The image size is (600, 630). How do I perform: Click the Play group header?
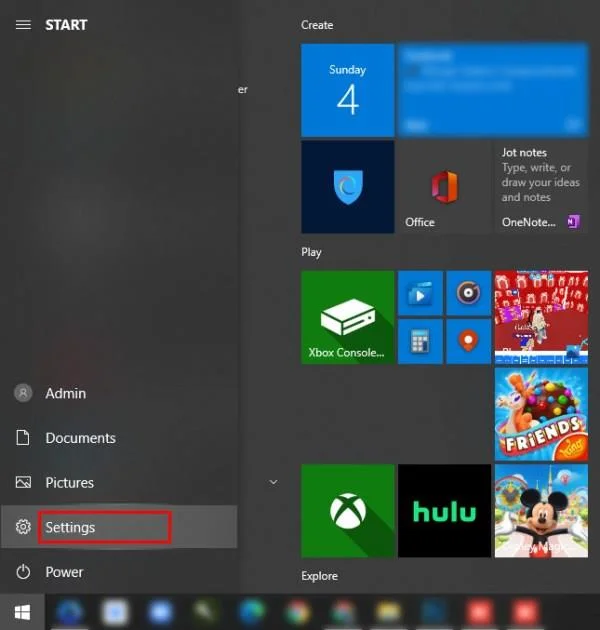311,252
